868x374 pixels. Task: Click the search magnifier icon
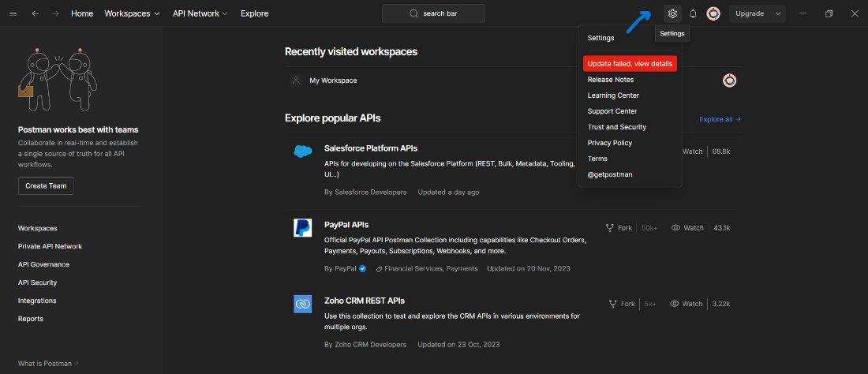pos(413,14)
